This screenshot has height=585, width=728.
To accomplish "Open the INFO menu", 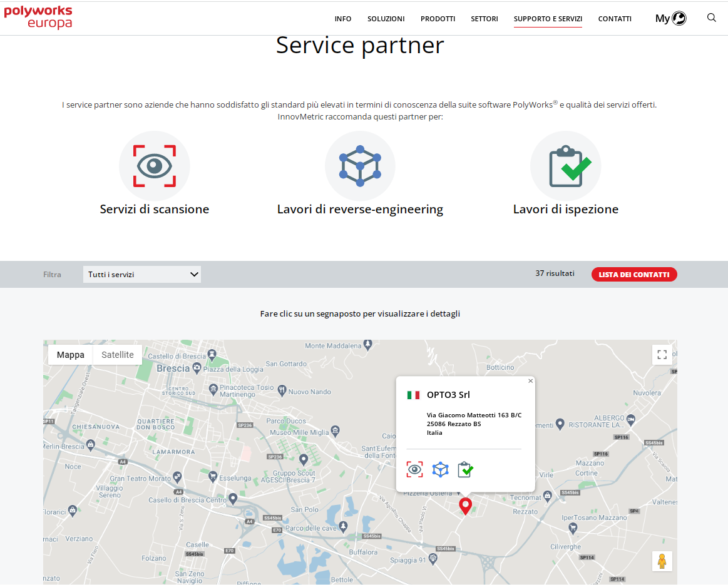I will pos(343,19).
